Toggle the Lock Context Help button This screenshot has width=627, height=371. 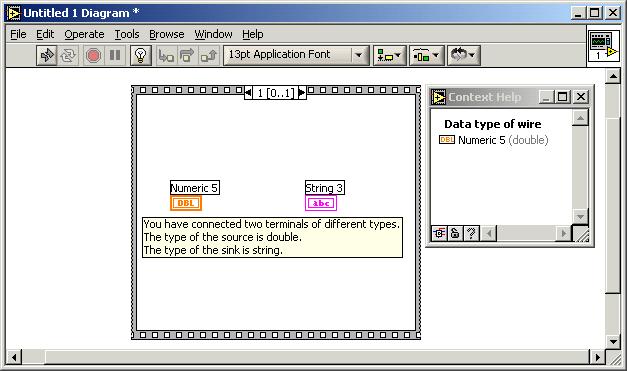tap(455, 233)
